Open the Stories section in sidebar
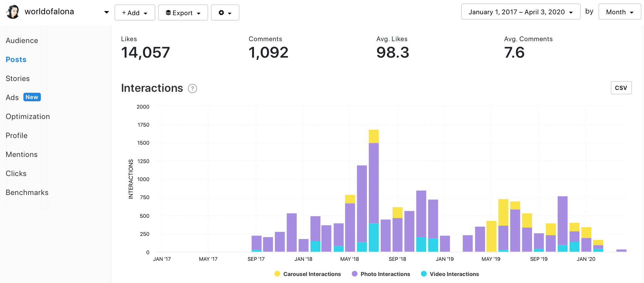The height and width of the screenshot is (283, 644). [x=18, y=79]
